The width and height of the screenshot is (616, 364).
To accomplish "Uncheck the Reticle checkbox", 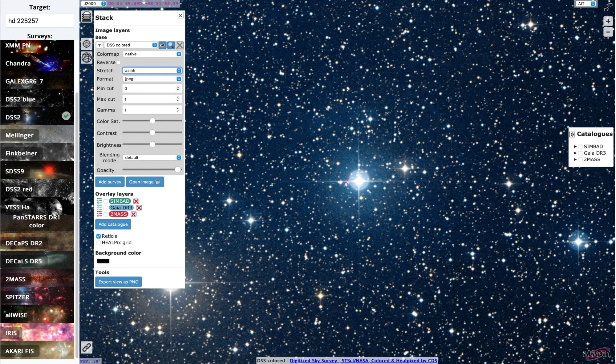I will coord(99,236).
